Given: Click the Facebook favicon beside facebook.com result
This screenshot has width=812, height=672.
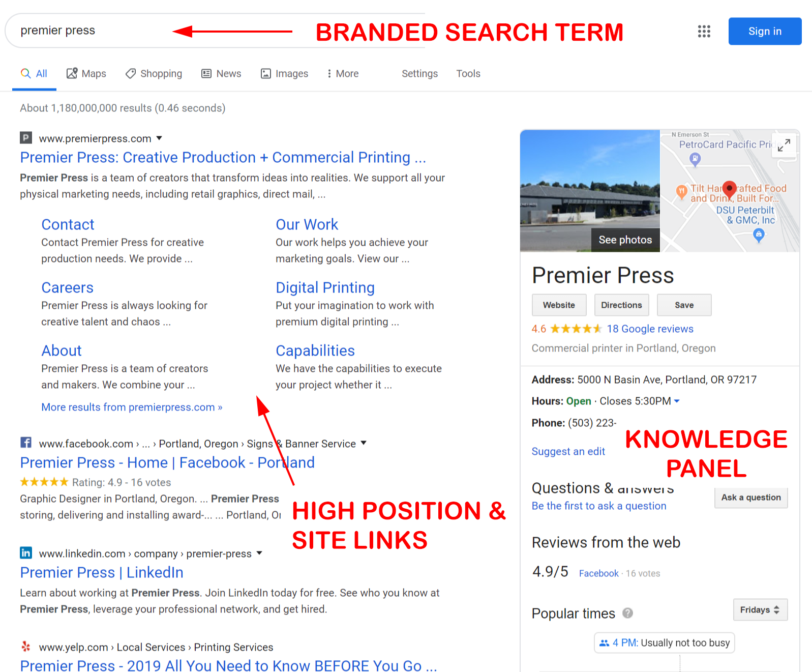Looking at the screenshot, I should coord(26,443).
